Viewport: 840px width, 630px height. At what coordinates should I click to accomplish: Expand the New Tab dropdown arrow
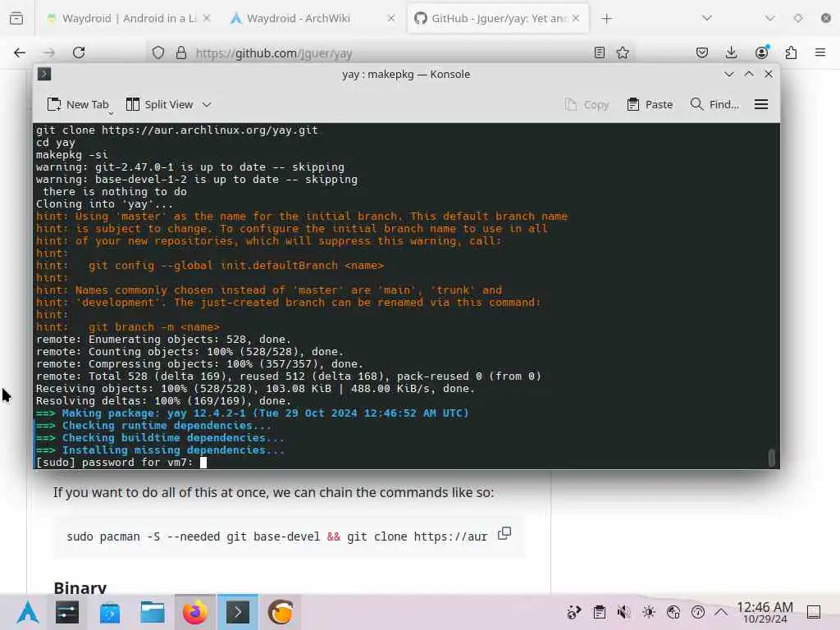(111, 113)
